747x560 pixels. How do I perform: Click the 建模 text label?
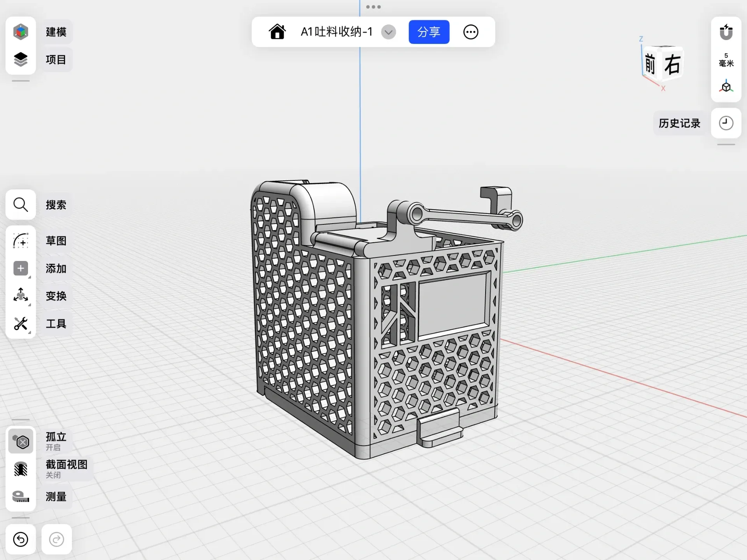[56, 32]
